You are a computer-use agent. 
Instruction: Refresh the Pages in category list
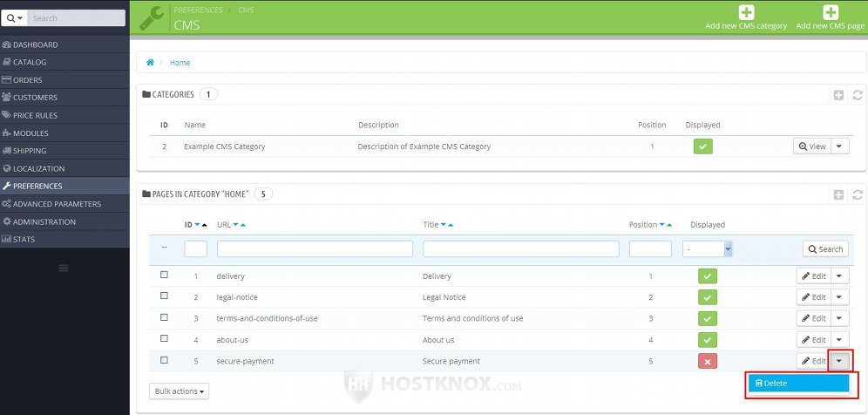[x=858, y=194]
